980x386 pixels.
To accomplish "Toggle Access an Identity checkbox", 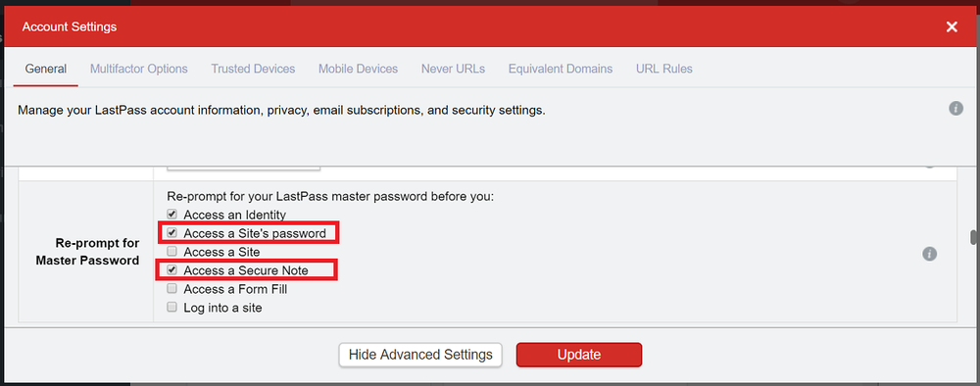I will coord(171,215).
